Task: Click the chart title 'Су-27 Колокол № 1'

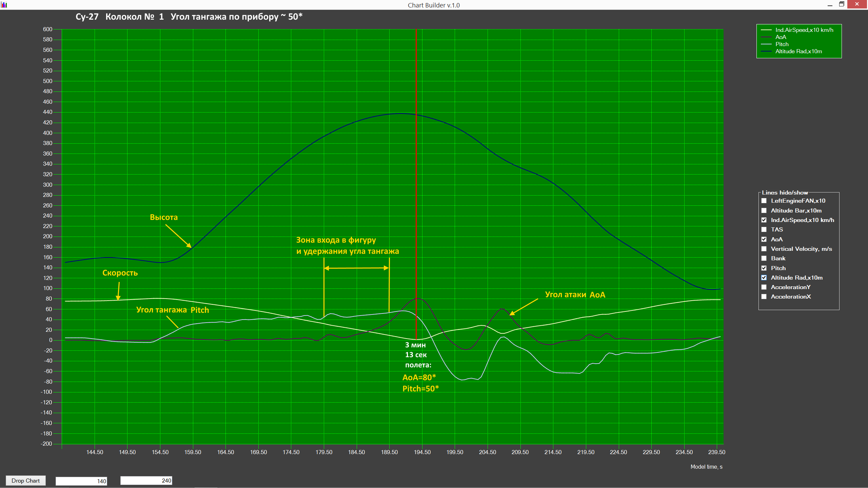Action: (x=120, y=17)
